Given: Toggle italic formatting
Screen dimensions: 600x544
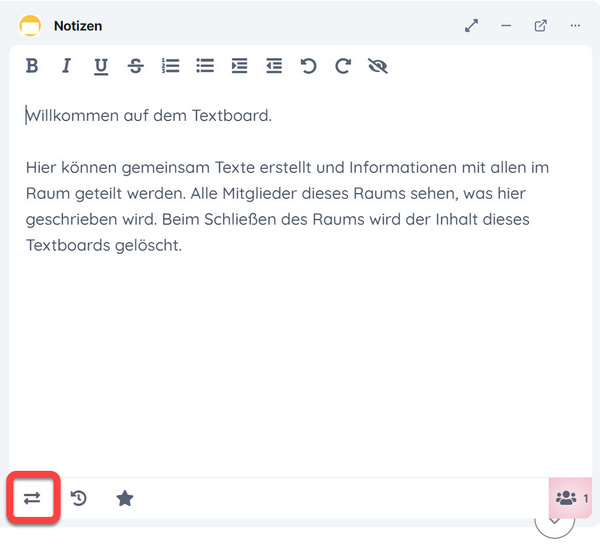Looking at the screenshot, I should click(67, 65).
